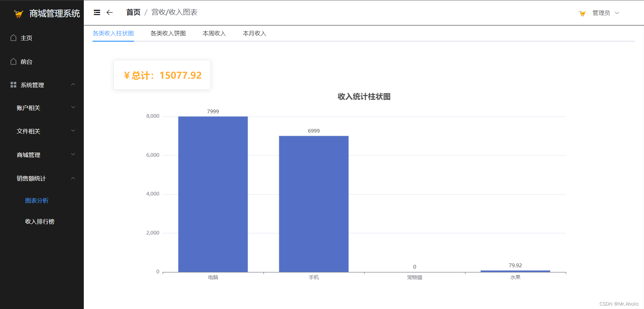
Task: Click 首页 breadcrumb link
Action: pyautogui.click(x=133, y=12)
